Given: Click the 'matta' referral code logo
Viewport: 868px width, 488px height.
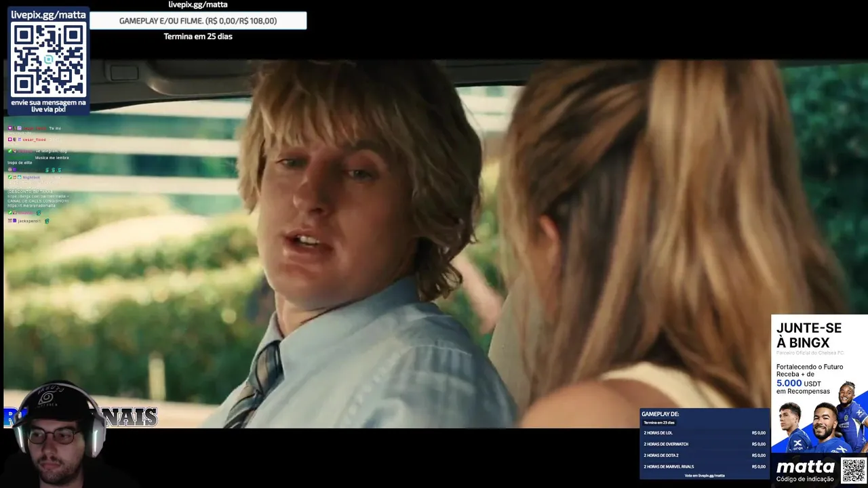Looking at the screenshot, I should pos(805,467).
